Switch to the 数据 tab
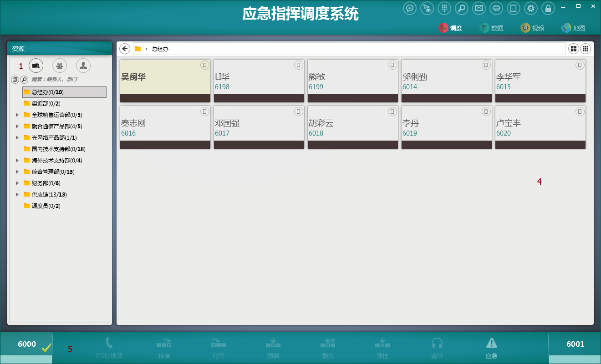The height and width of the screenshot is (364, 601). tap(492, 28)
